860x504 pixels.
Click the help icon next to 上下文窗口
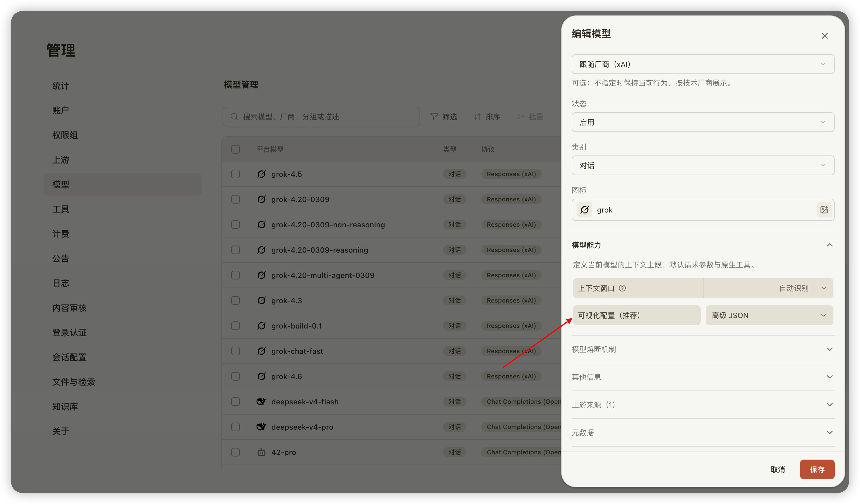click(622, 288)
